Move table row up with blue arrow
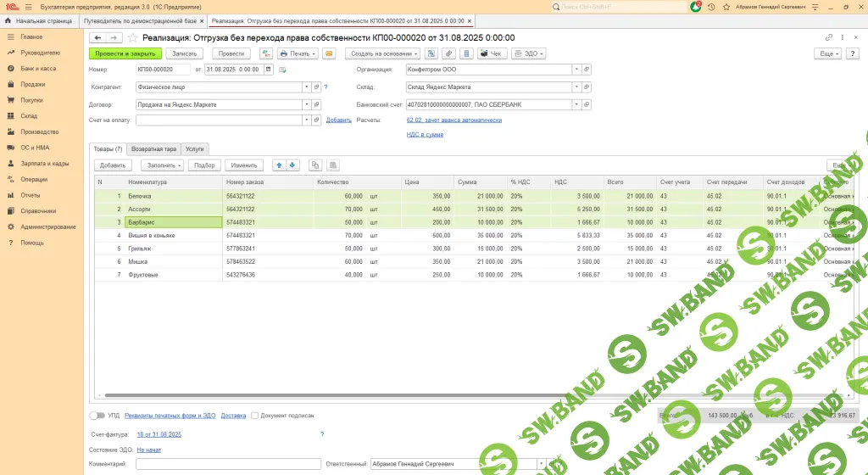This screenshot has width=868, height=475. click(x=280, y=165)
